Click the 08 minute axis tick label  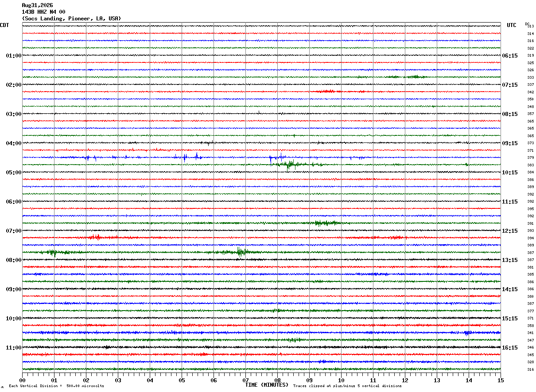point(278,380)
